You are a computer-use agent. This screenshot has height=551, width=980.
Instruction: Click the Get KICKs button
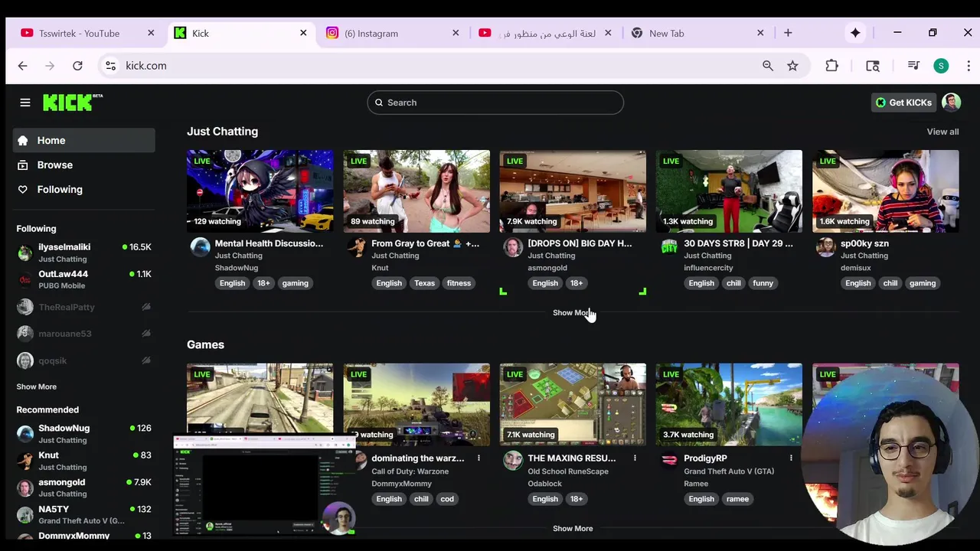pyautogui.click(x=903, y=103)
